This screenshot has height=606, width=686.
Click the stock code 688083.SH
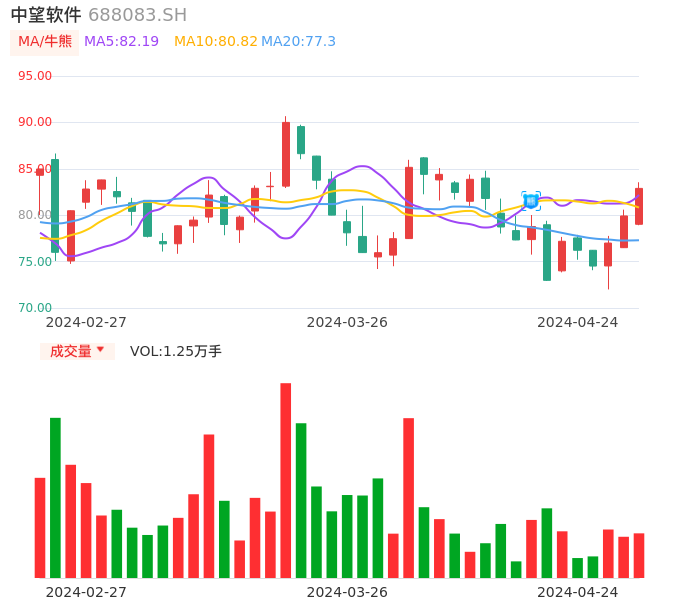pyautogui.click(x=137, y=15)
